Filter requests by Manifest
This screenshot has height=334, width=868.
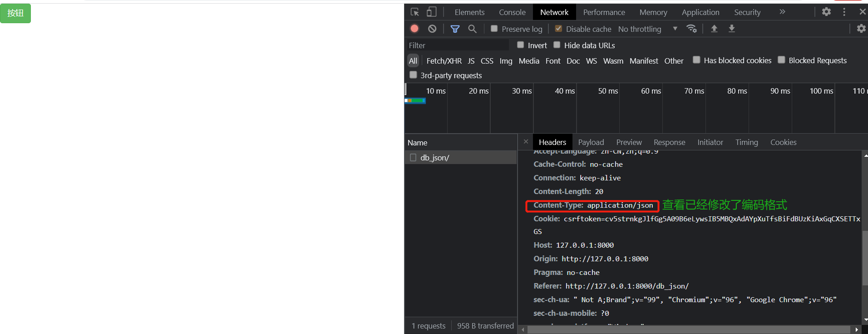pos(644,60)
